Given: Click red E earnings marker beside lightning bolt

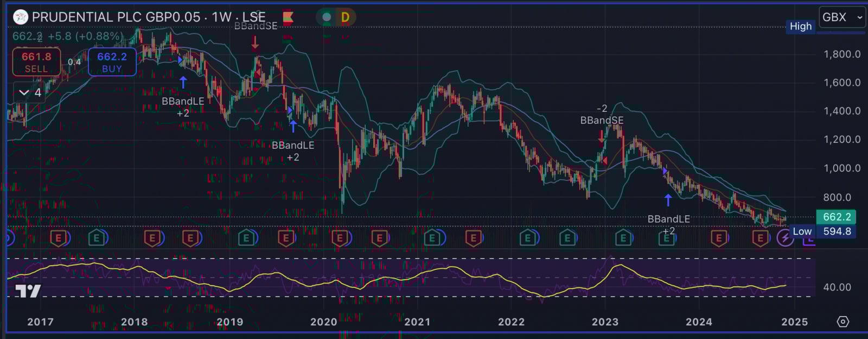Looking at the screenshot, I should click(x=760, y=238).
